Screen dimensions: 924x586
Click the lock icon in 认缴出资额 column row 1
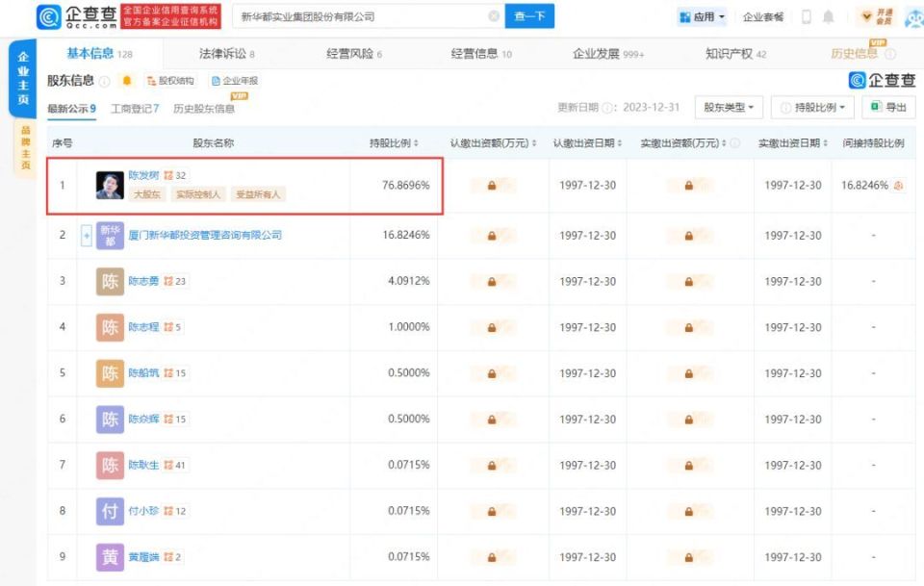(x=494, y=185)
